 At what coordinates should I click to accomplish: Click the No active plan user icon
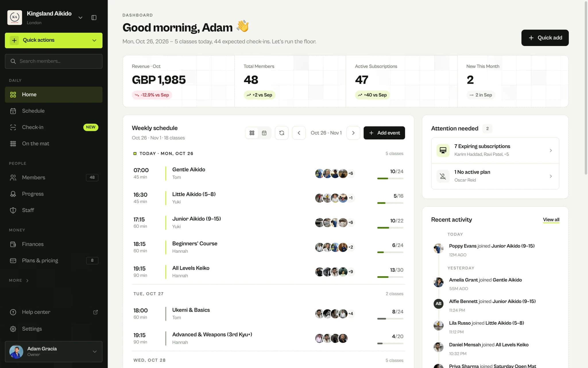point(443,176)
